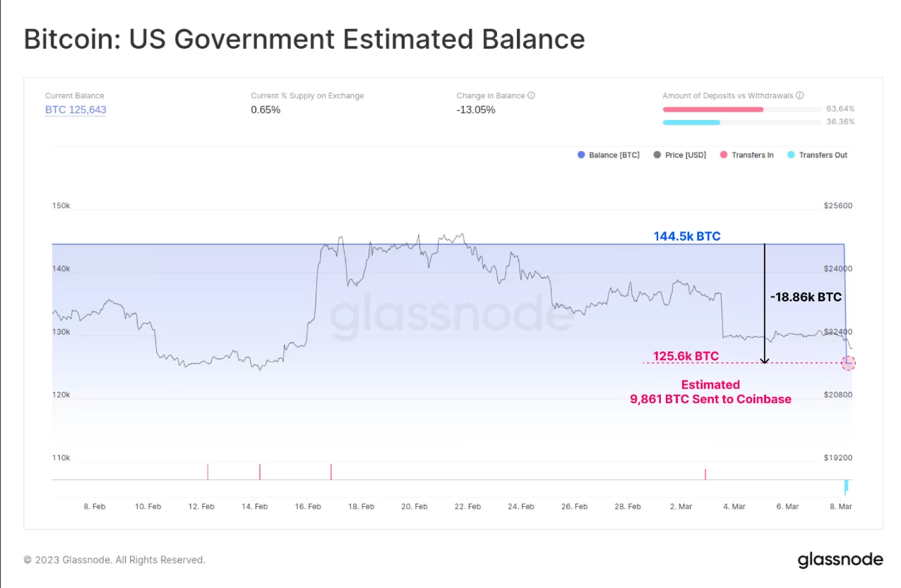The image size is (901, 588).
Task: Click the blue Balance [BTC] legend dot
Action: point(581,155)
